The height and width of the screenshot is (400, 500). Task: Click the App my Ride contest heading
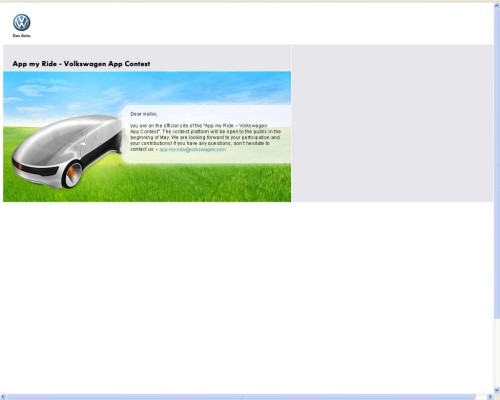click(81, 64)
